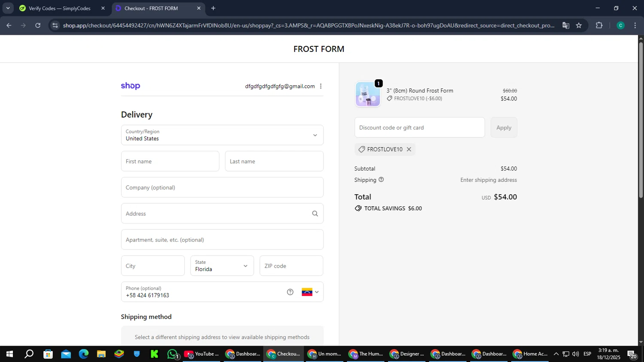Viewport: 644px width, 362px height.
Task: Open the phone country flag selector
Action: pos(310,292)
